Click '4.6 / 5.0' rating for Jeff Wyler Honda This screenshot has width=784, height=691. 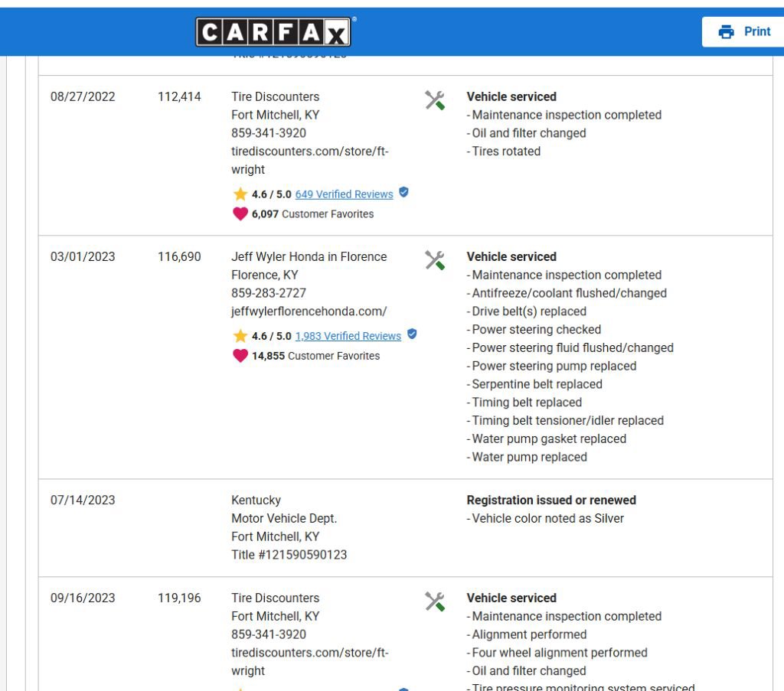272,336
